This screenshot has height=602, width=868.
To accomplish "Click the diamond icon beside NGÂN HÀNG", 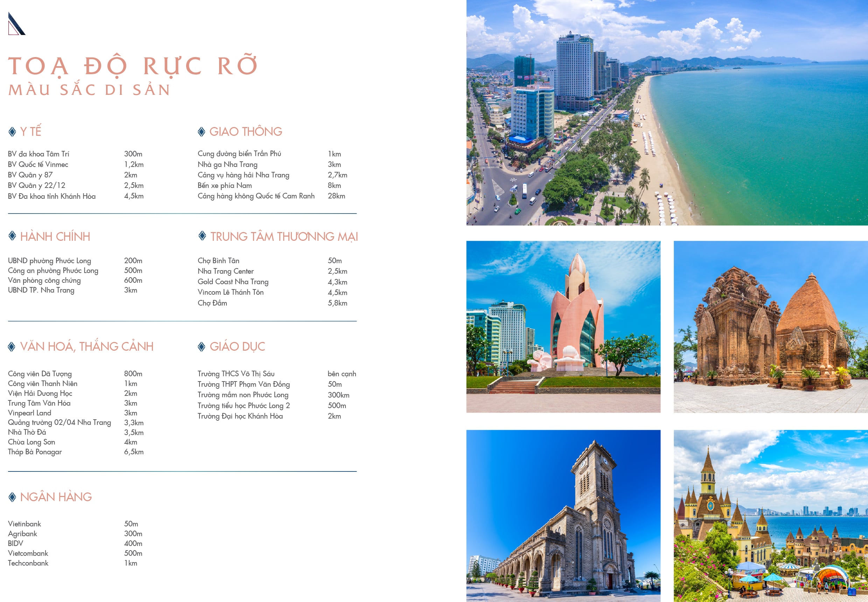I will pos(12,497).
